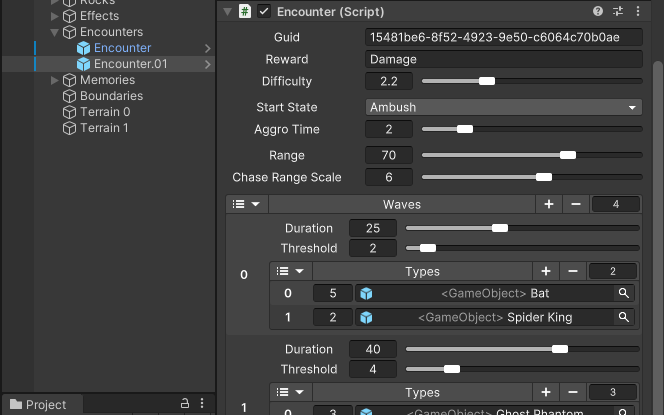Click the Difficulty slider track
This screenshot has width=664, height=415.
pyautogui.click(x=530, y=81)
